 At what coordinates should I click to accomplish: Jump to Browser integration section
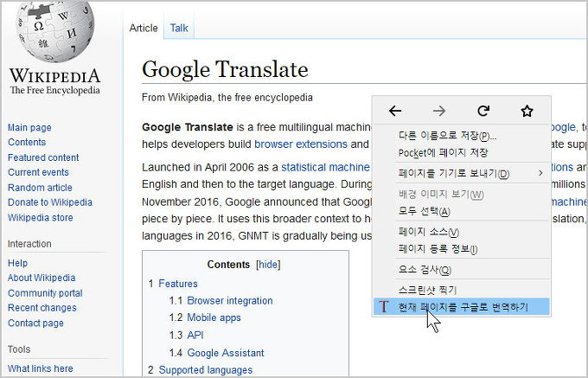(230, 301)
